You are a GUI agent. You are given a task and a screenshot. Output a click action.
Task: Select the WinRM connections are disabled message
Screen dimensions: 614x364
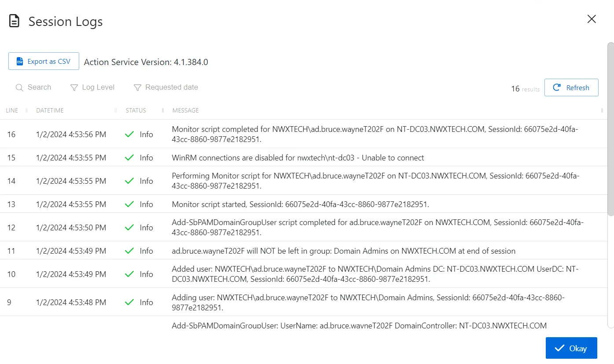(298, 157)
